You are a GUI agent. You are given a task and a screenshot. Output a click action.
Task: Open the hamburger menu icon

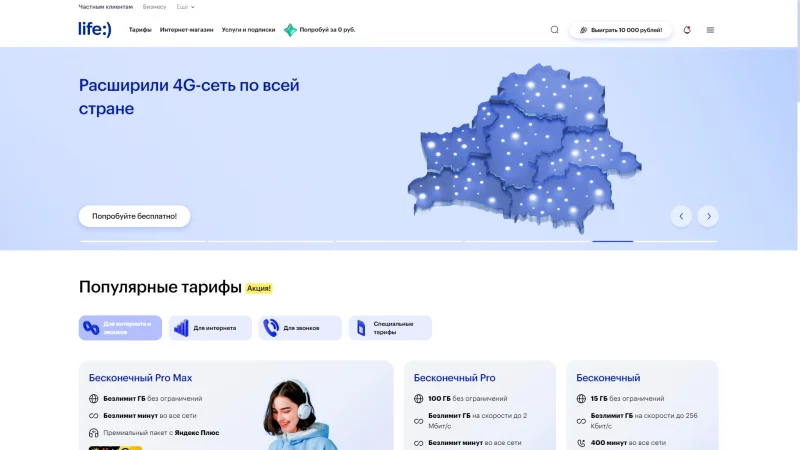pyautogui.click(x=711, y=30)
